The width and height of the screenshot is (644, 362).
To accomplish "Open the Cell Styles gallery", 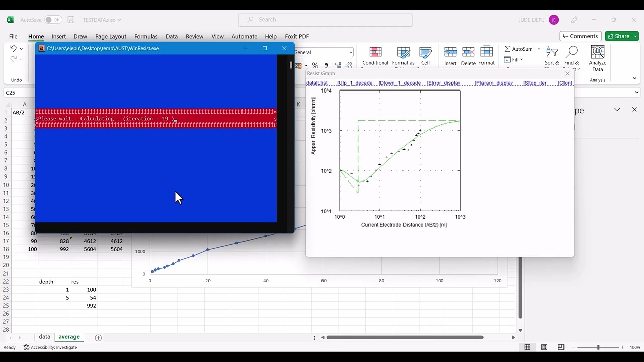I will pyautogui.click(x=426, y=56).
